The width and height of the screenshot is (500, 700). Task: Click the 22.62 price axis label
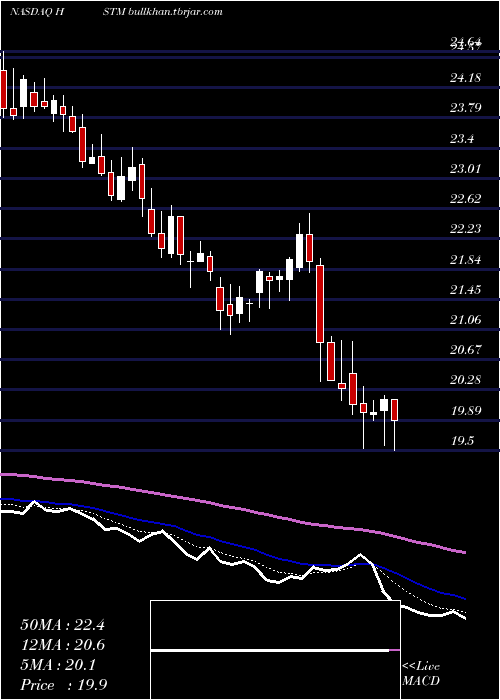(x=465, y=199)
